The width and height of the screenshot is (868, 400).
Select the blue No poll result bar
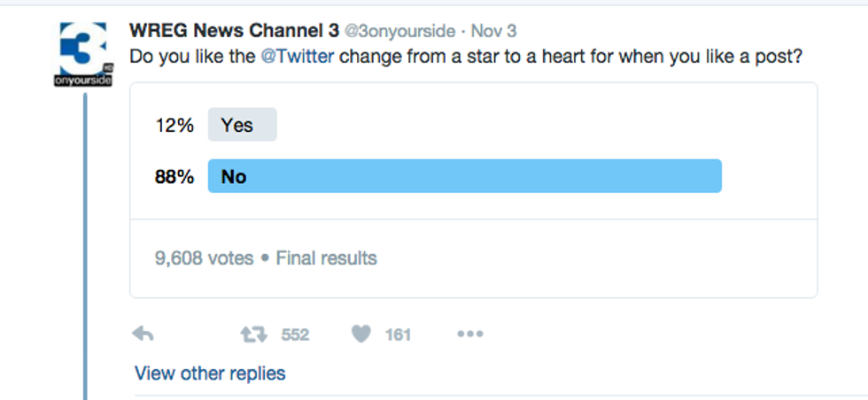point(464,176)
